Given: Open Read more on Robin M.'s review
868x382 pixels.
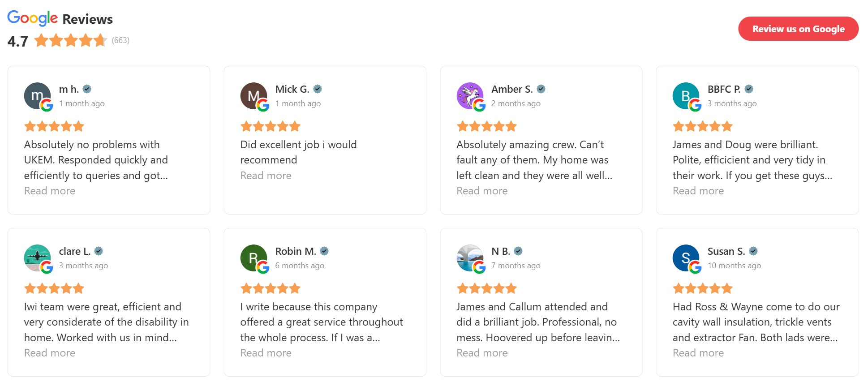Looking at the screenshot, I should tap(266, 353).
